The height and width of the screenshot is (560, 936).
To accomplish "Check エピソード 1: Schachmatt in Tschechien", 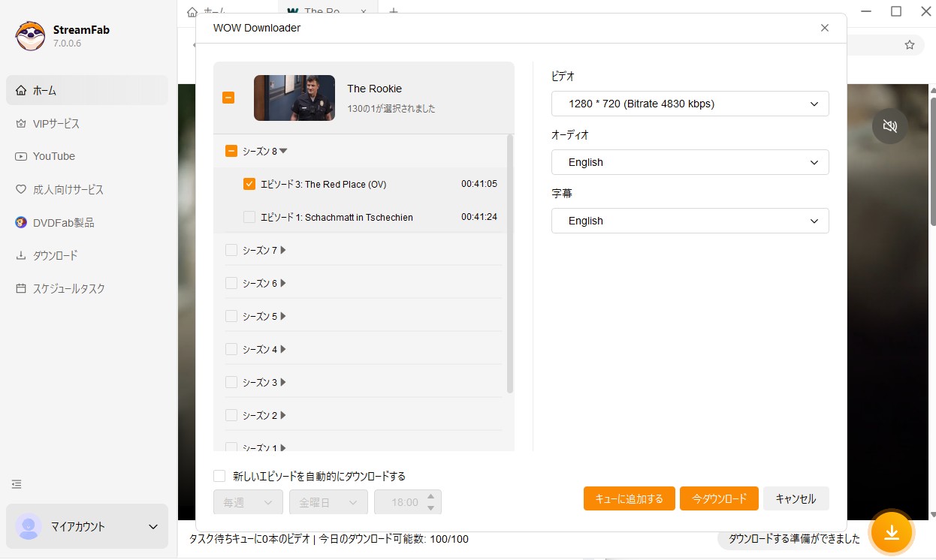I will tap(249, 217).
